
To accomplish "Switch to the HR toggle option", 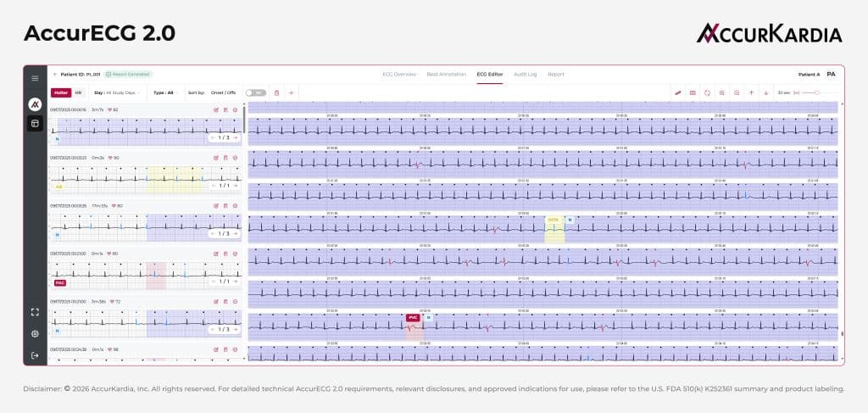I will [78, 92].
